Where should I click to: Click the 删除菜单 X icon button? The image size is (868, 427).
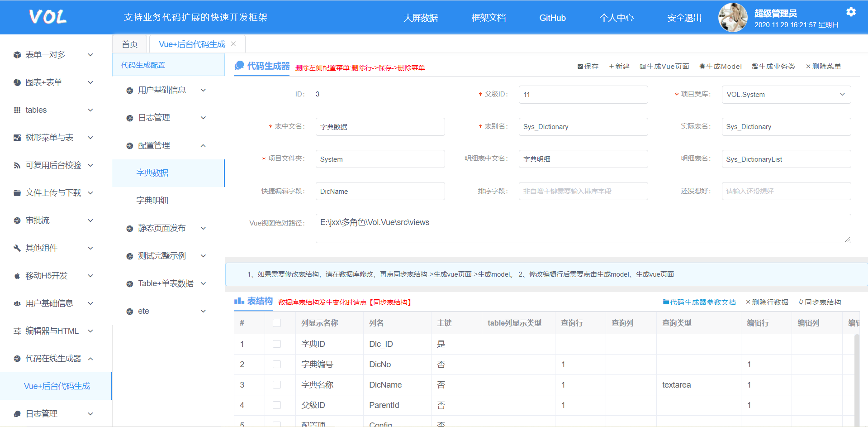point(808,67)
